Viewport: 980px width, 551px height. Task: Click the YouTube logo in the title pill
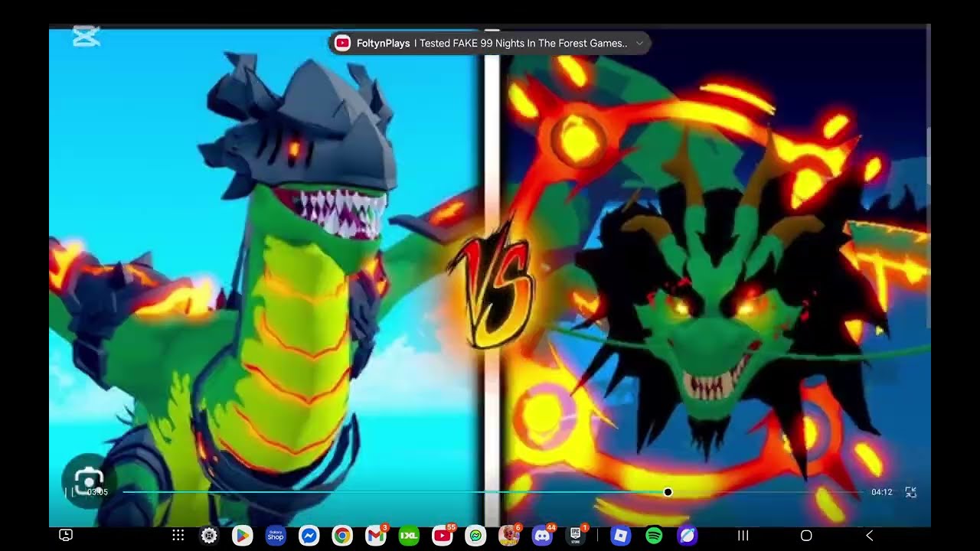pyautogui.click(x=342, y=44)
